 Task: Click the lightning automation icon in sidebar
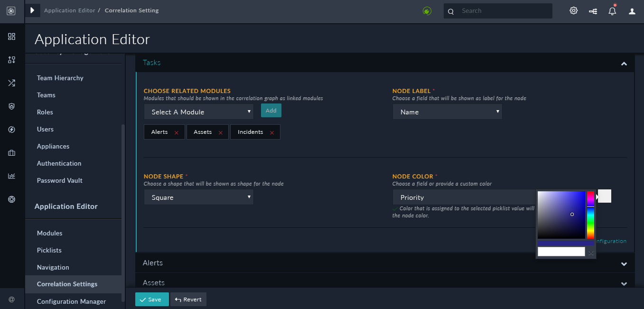[11, 129]
